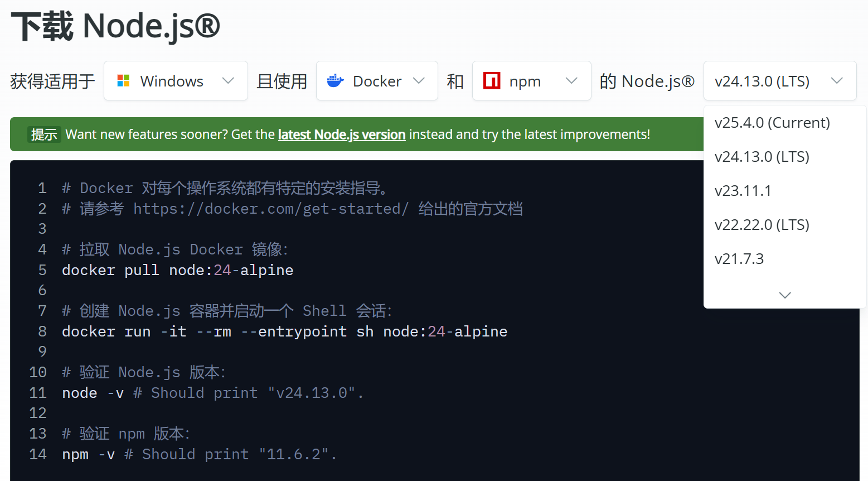Click the 拉取 Node.js Docker 镜像 comment
Screen dimensions: 868x481
pos(174,249)
